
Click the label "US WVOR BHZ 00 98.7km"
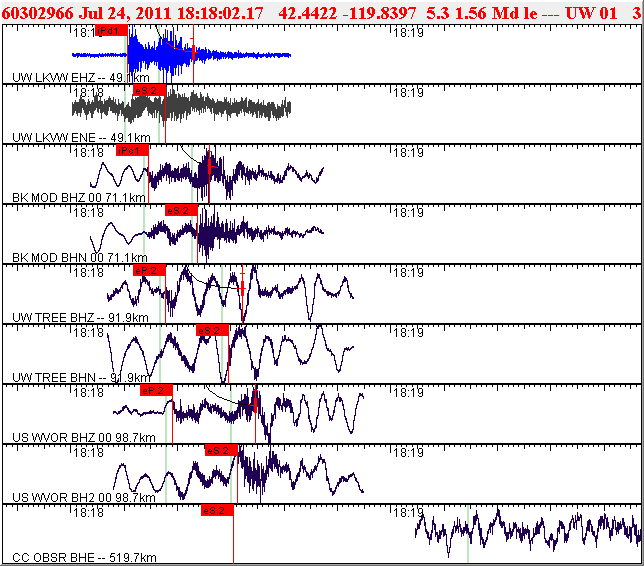84,437
